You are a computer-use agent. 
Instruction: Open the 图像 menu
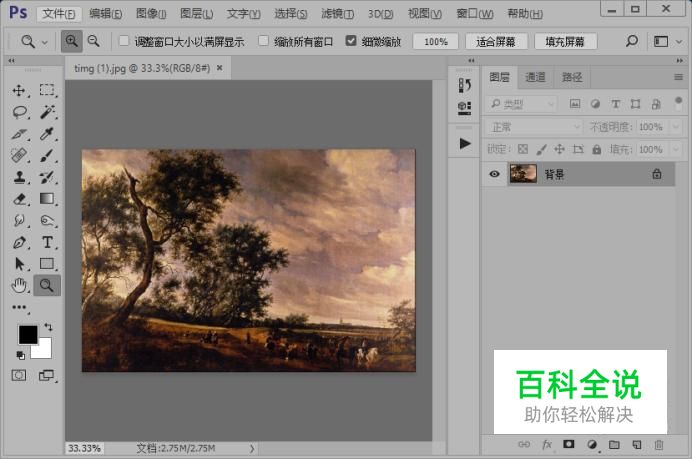[151, 14]
